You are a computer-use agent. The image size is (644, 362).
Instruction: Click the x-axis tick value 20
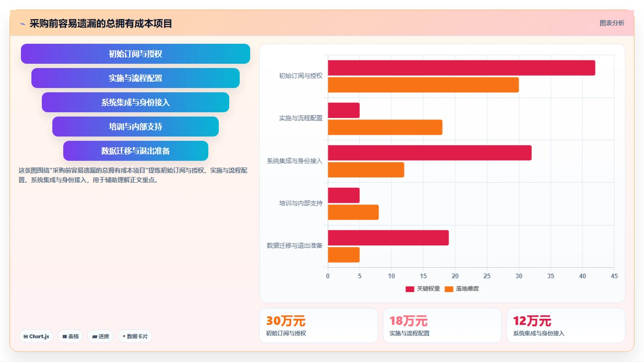point(455,276)
